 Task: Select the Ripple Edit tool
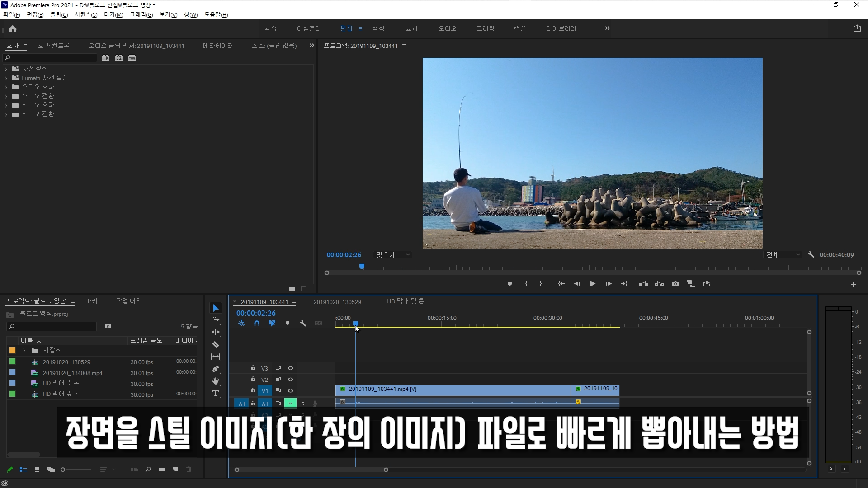216,332
